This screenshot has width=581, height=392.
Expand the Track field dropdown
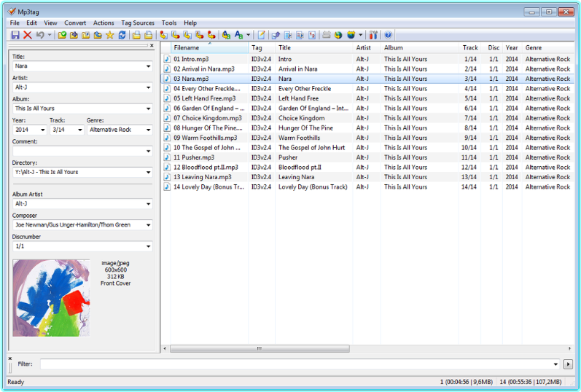tap(79, 130)
